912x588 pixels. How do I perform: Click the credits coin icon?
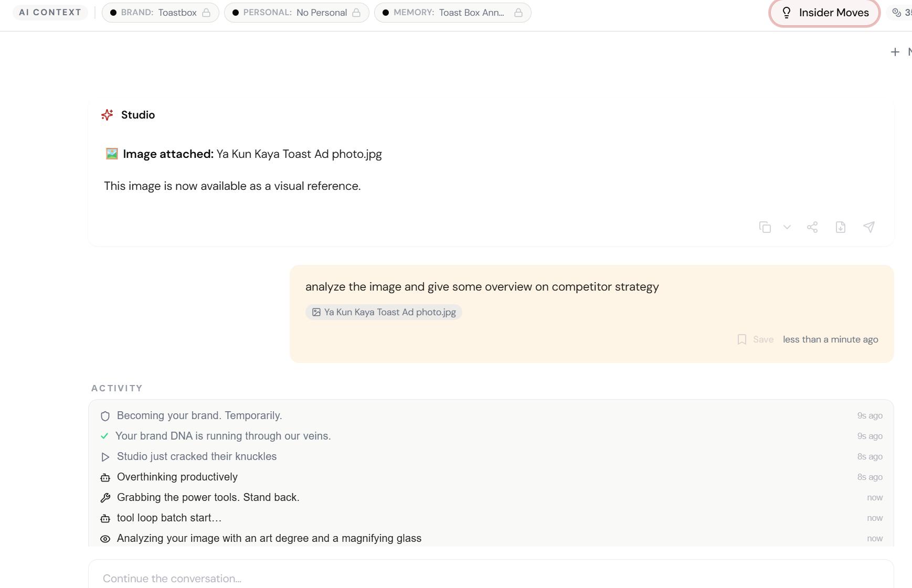tap(897, 12)
